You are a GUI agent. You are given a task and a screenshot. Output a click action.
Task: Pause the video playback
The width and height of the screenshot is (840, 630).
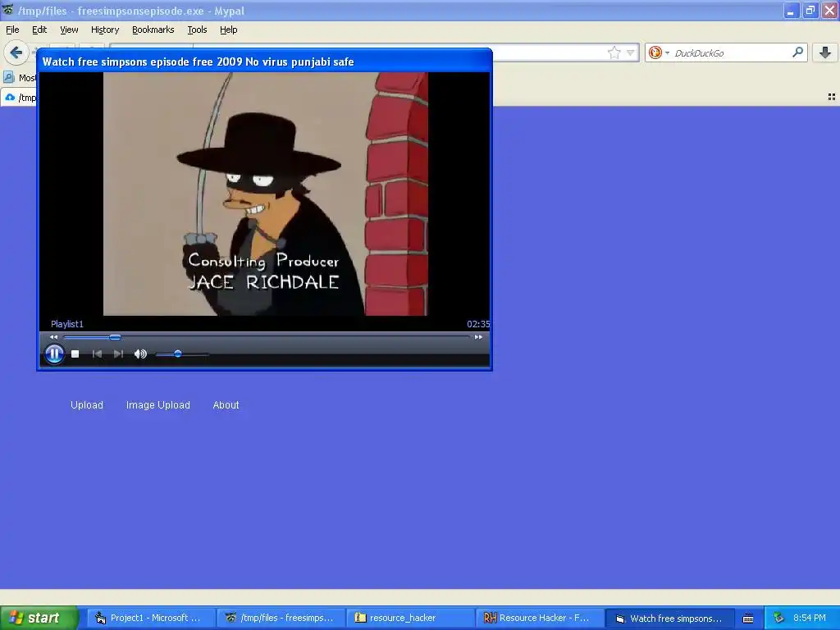tap(54, 354)
